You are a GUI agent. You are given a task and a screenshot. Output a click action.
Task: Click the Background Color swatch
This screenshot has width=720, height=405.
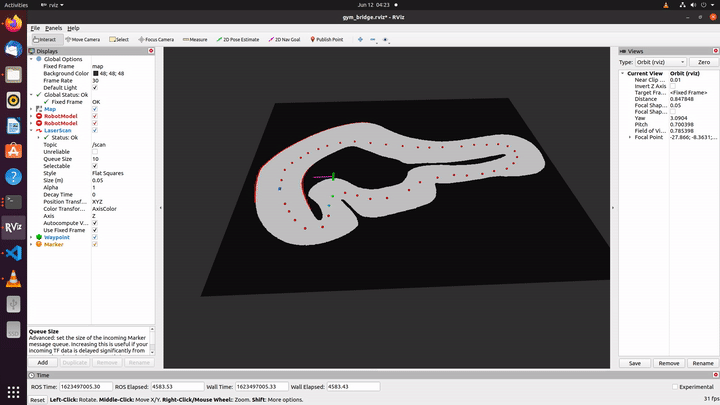tap(96, 73)
